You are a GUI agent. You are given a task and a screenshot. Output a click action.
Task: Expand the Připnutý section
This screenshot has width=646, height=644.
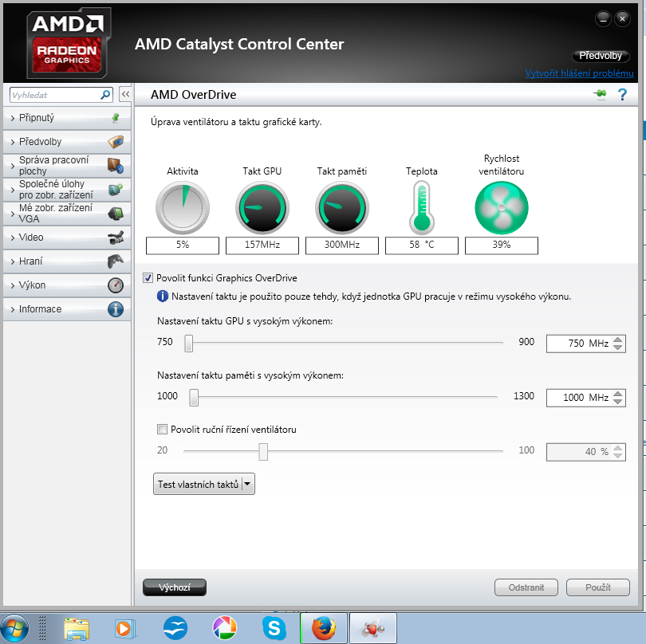(x=67, y=118)
